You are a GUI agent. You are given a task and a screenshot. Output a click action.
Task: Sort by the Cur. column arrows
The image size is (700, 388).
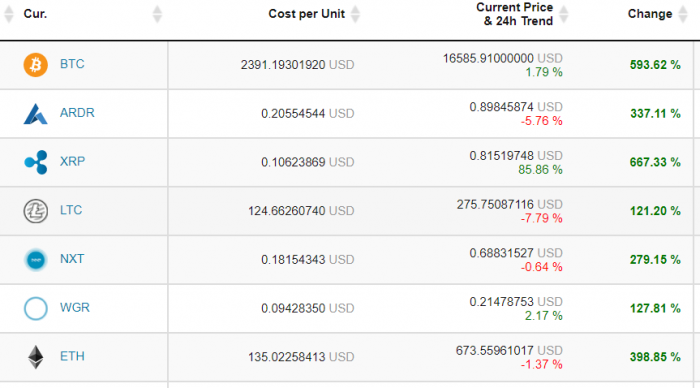coord(157,14)
